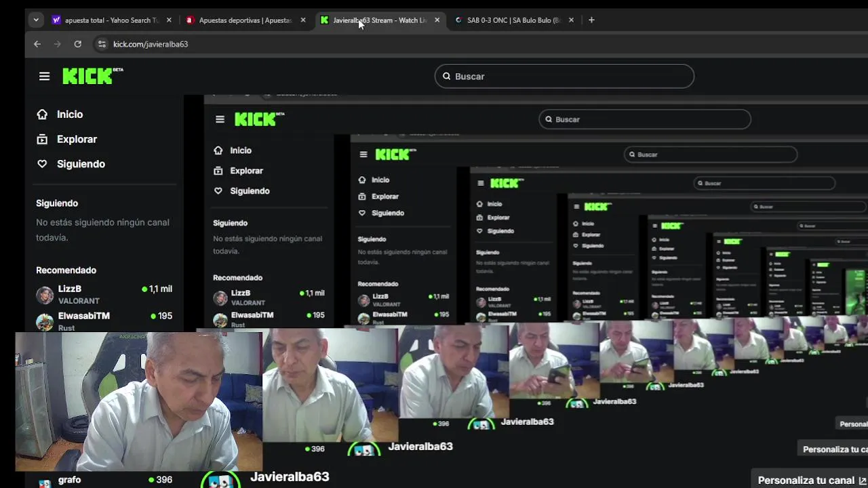Open LizzB VALORANT channel in the outermost sidebar
The height and width of the screenshot is (488, 868).
(104, 294)
